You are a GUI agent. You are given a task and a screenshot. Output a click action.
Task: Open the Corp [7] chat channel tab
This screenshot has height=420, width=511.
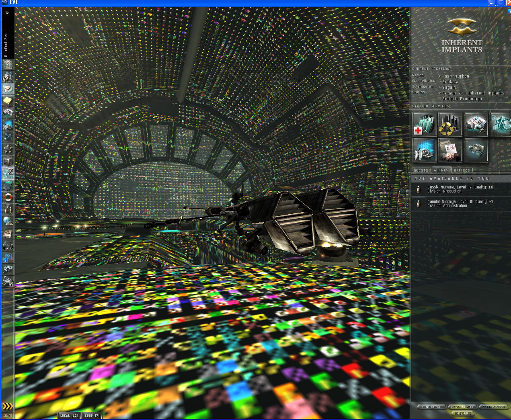(92, 416)
